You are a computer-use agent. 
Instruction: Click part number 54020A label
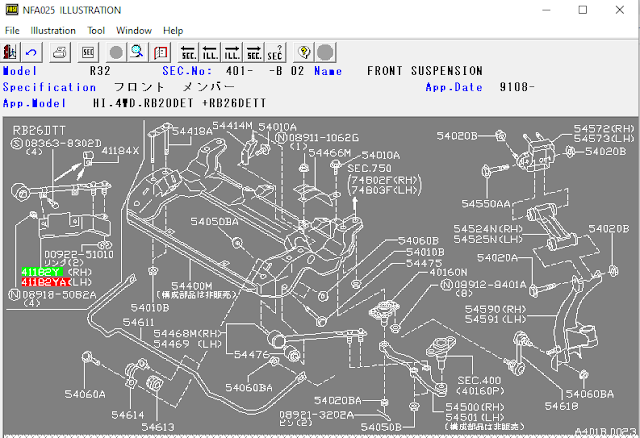click(x=498, y=258)
